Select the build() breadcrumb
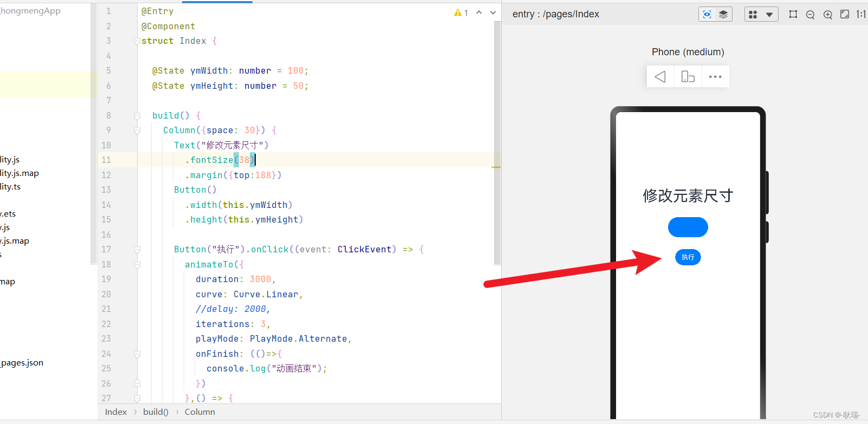 click(156, 412)
